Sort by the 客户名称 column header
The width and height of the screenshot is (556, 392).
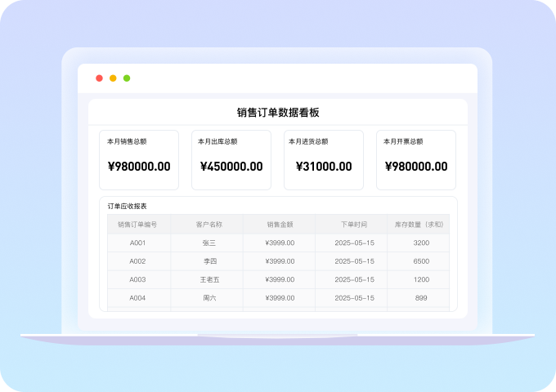(x=208, y=224)
